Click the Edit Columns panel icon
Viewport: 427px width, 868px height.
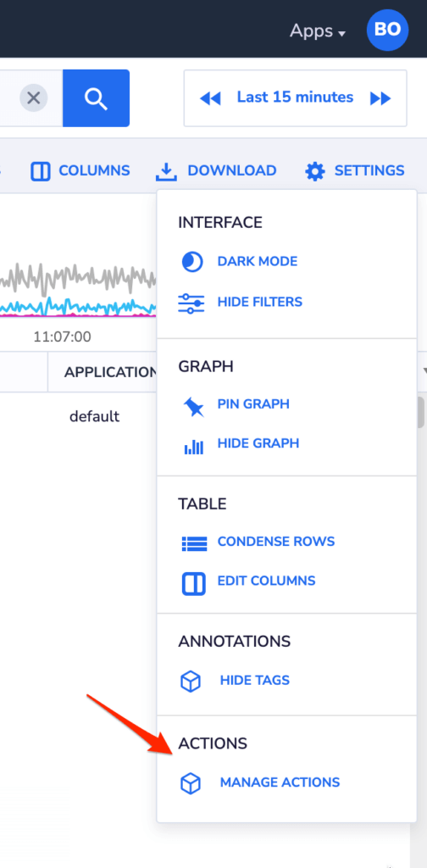193,583
